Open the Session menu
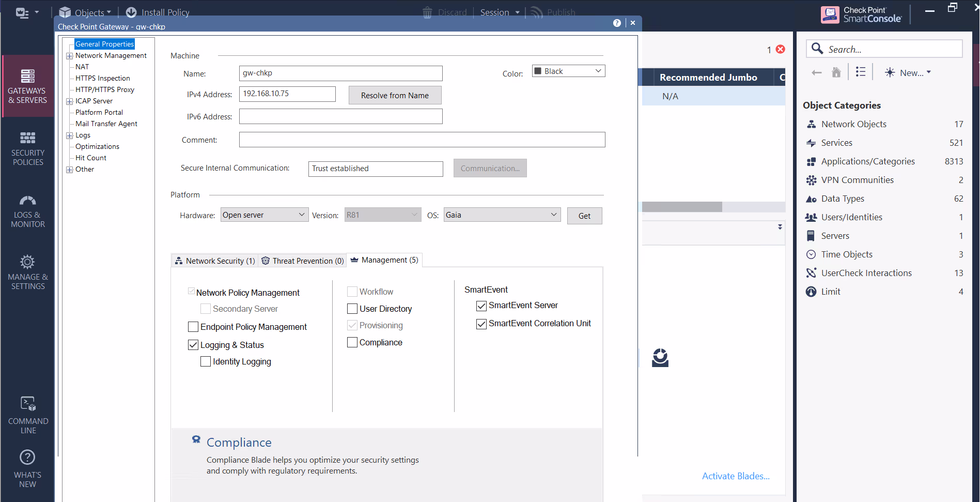 [x=500, y=12]
